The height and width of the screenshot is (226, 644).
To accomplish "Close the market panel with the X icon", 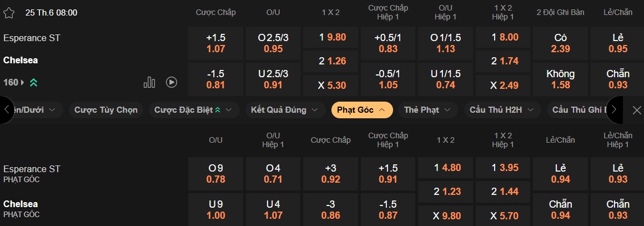I will (x=637, y=110).
